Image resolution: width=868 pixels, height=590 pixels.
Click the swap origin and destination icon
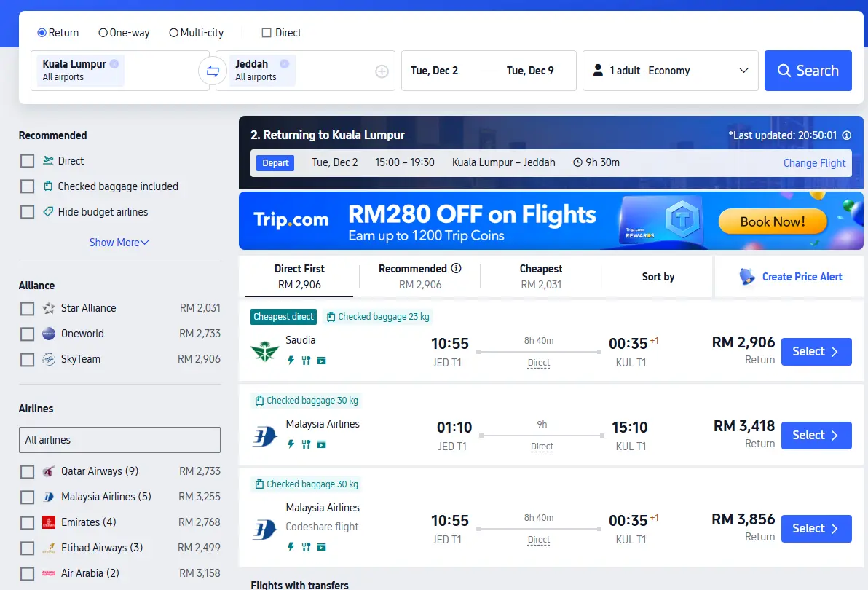[x=213, y=71]
